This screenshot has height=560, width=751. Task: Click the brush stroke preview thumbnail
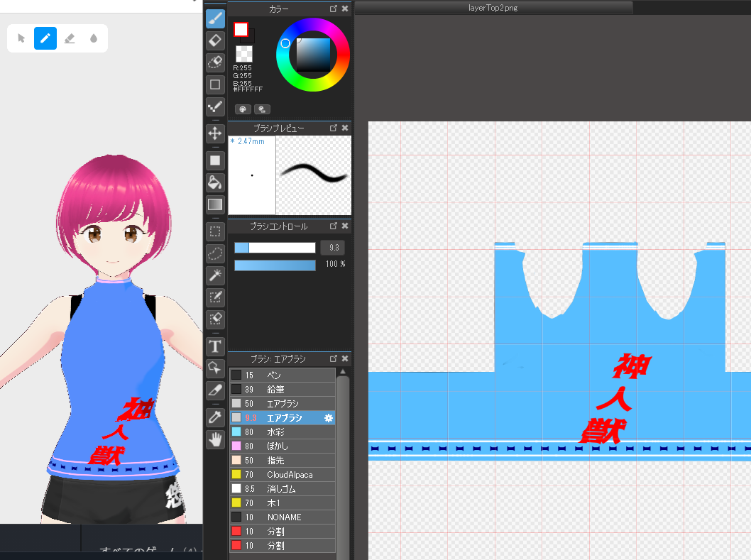314,175
